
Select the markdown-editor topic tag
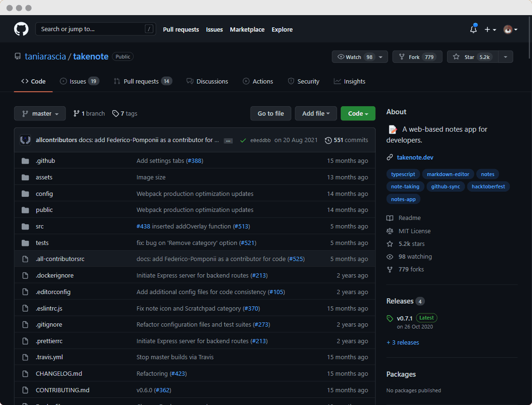(448, 174)
